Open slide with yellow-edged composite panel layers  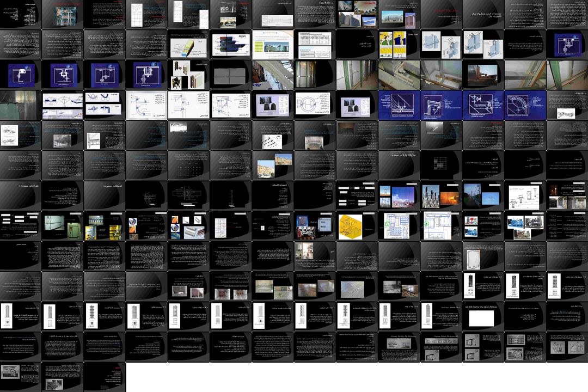(188, 45)
